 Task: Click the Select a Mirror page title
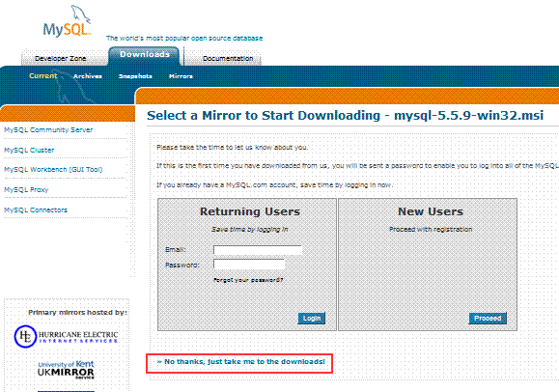click(345, 116)
